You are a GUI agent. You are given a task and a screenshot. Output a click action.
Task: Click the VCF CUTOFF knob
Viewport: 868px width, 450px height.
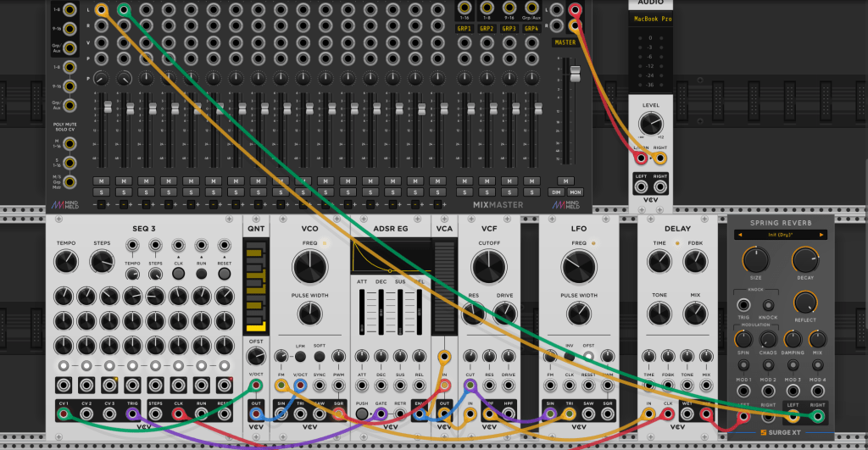(489, 268)
